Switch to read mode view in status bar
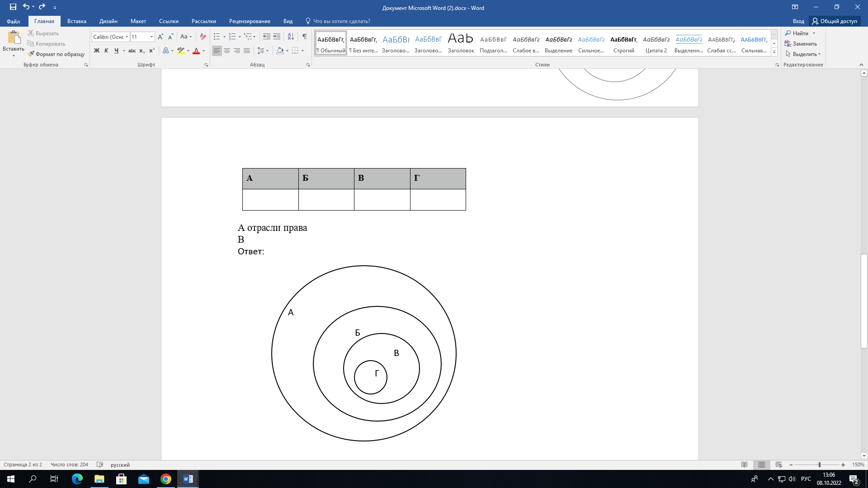The image size is (868, 488). (745, 465)
